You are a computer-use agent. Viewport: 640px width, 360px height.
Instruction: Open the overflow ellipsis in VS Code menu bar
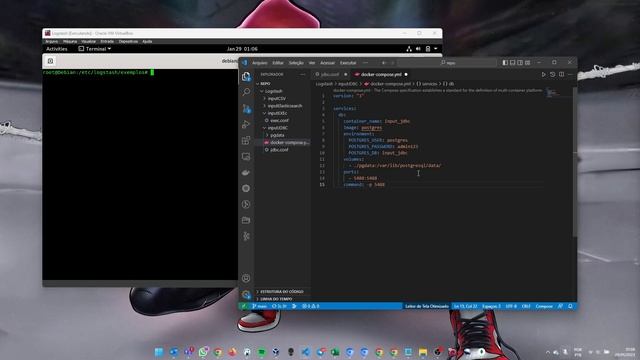click(365, 63)
